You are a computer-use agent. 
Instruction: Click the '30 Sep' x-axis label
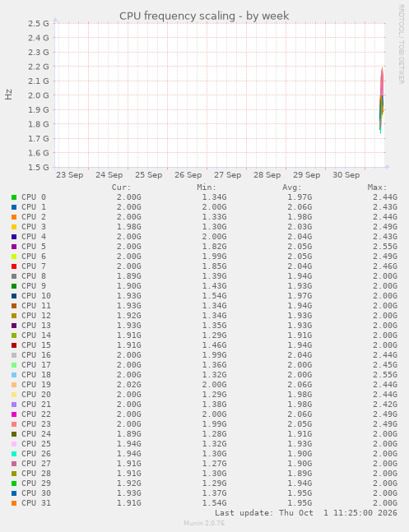click(346, 175)
